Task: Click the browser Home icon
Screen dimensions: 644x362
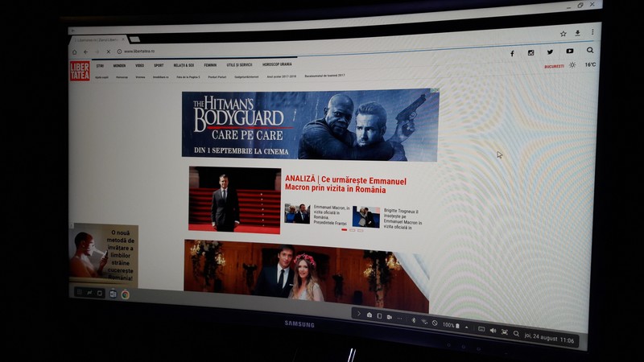Action: click(x=74, y=52)
